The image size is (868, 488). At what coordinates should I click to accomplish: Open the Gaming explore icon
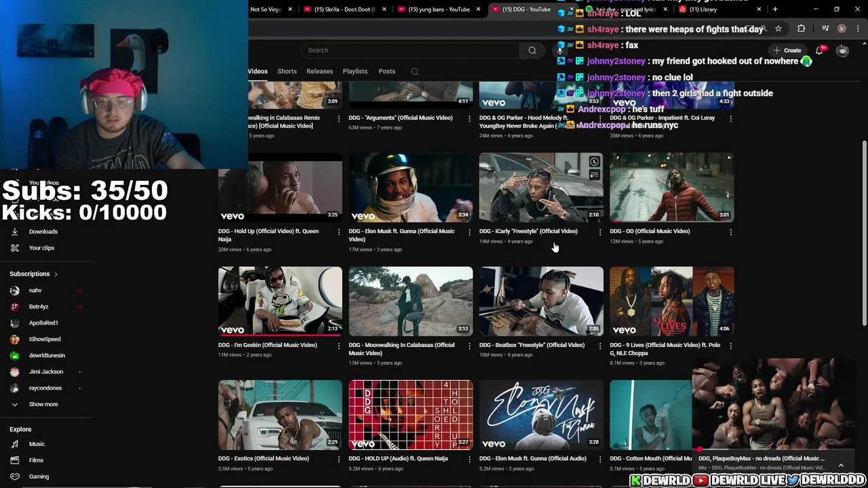tap(14, 476)
